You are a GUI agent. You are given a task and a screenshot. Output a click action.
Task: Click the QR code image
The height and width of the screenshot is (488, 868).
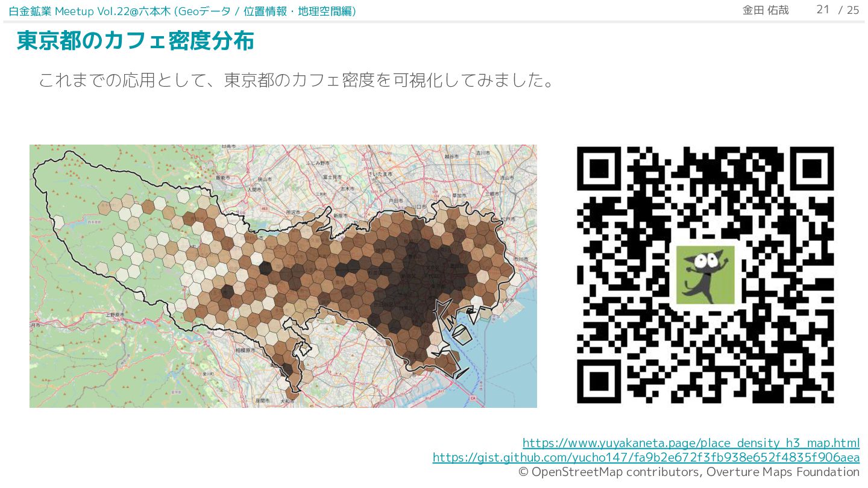coord(706,275)
